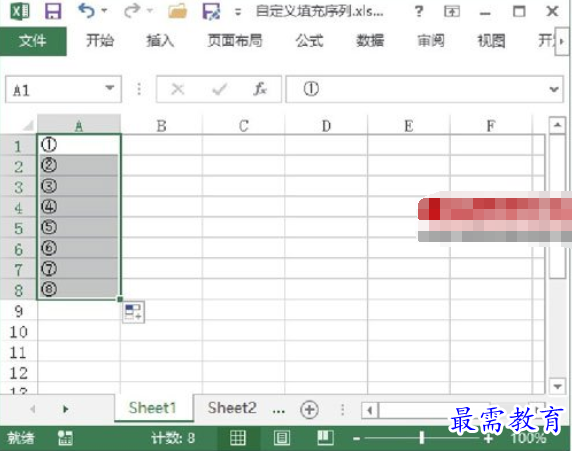This screenshot has height=451, width=572.
Task: Zoom out with the minus button
Action: point(357,439)
